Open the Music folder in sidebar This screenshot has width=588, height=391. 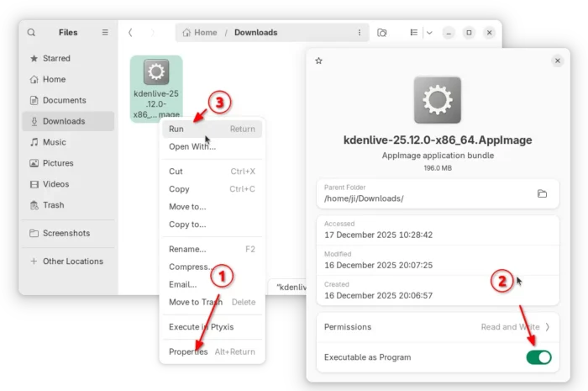(55, 142)
